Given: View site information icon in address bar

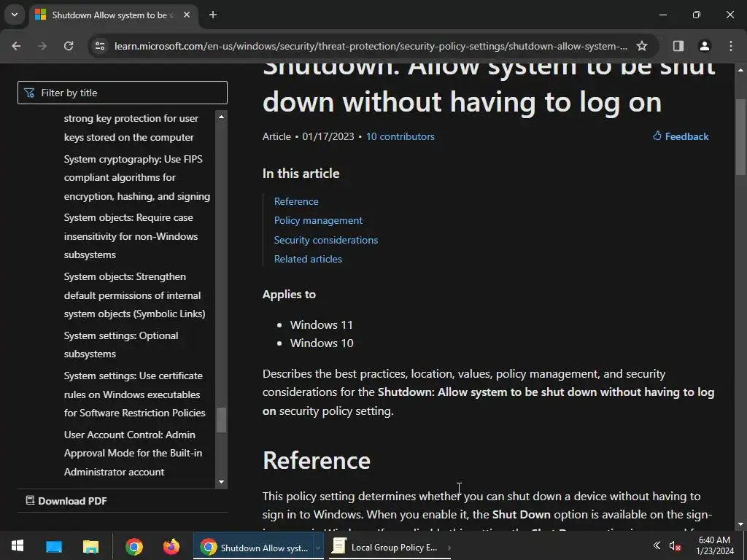Looking at the screenshot, I should 100,46.
